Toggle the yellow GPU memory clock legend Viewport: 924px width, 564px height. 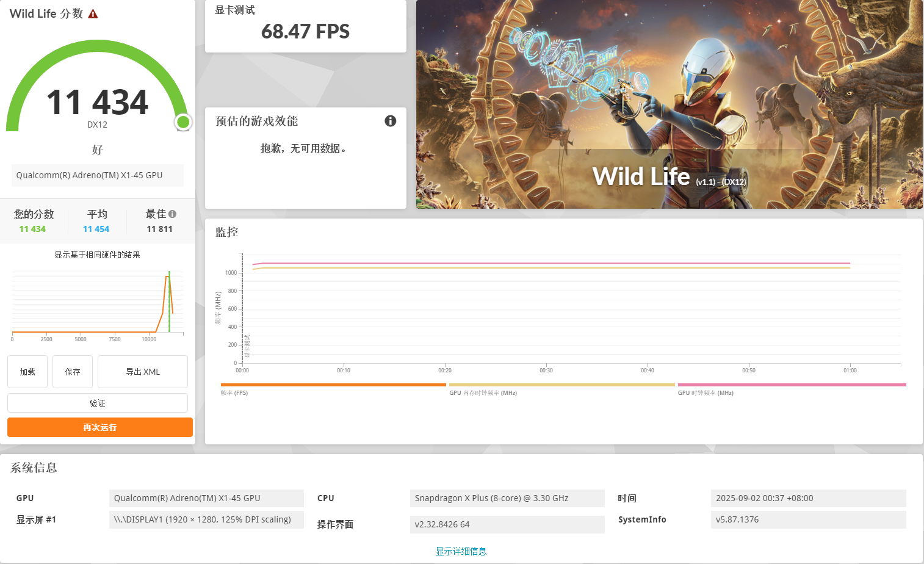click(x=562, y=385)
